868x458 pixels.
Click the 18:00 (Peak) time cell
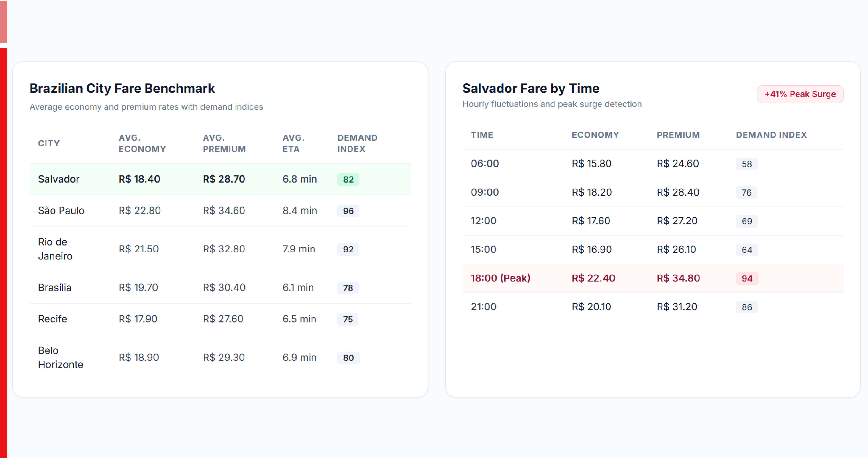tap(500, 278)
